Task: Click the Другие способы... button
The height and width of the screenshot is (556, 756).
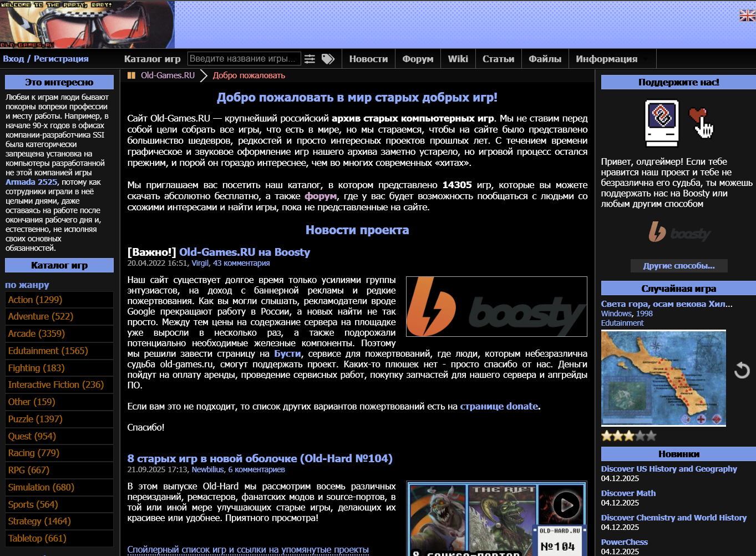Action: [679, 266]
